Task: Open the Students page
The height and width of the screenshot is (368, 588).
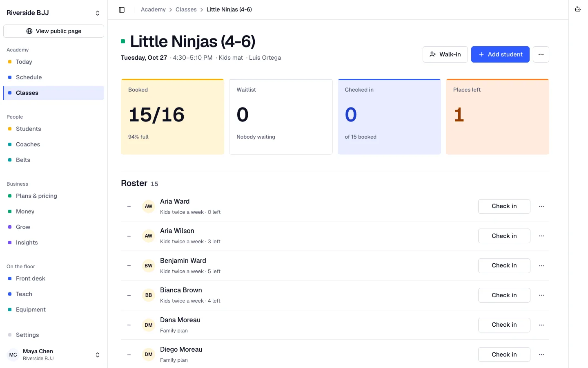Action: 53,129
